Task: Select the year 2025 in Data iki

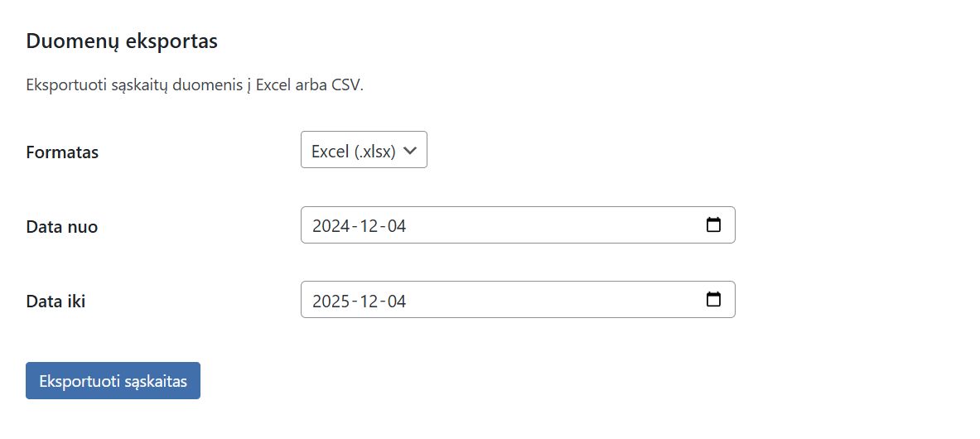Action: click(331, 301)
